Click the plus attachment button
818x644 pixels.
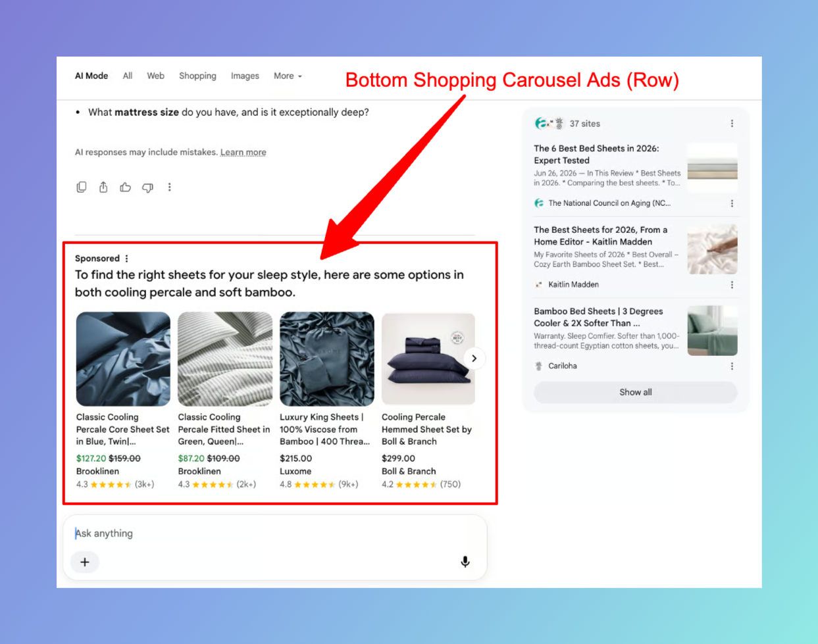coord(85,562)
